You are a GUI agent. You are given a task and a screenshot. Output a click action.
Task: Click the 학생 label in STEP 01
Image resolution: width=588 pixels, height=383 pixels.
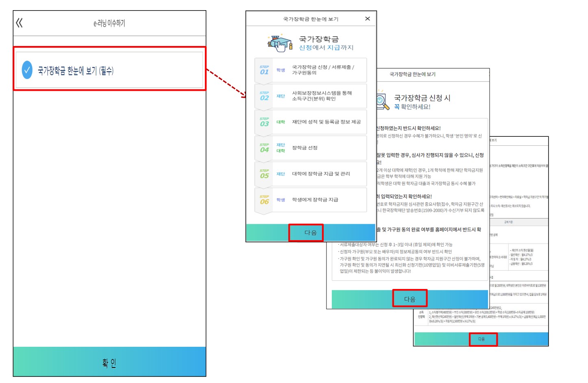click(x=281, y=70)
